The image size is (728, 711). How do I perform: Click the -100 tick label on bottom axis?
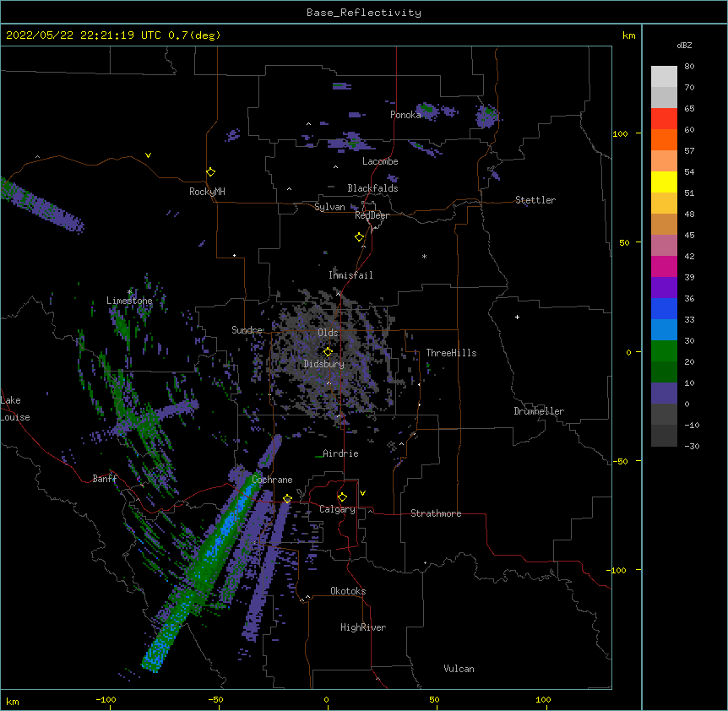[106, 699]
